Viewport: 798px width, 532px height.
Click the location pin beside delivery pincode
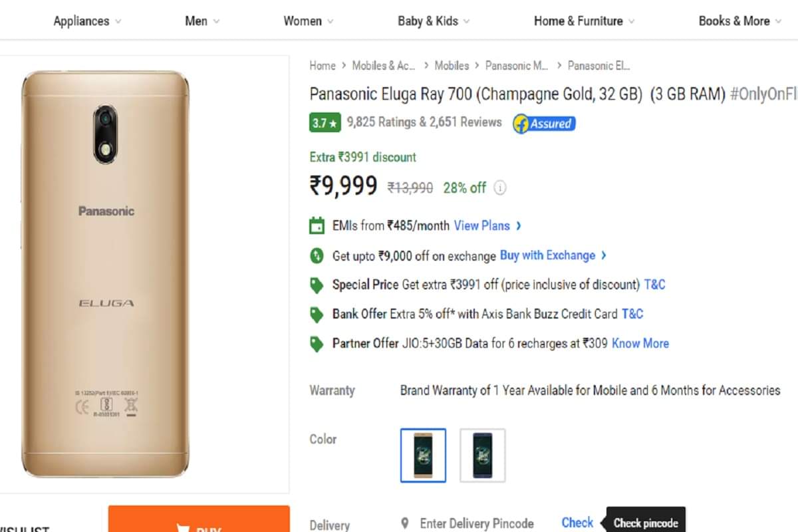pos(406,523)
